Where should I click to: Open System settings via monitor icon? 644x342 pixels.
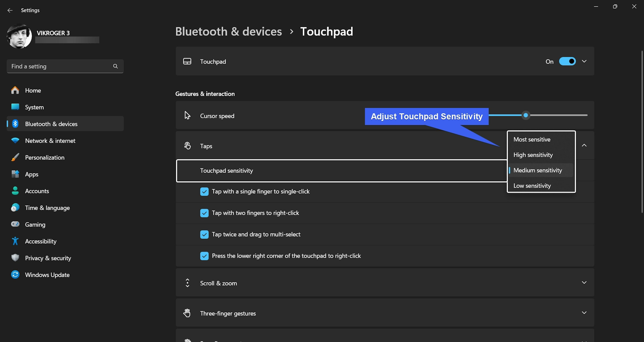pyautogui.click(x=15, y=107)
